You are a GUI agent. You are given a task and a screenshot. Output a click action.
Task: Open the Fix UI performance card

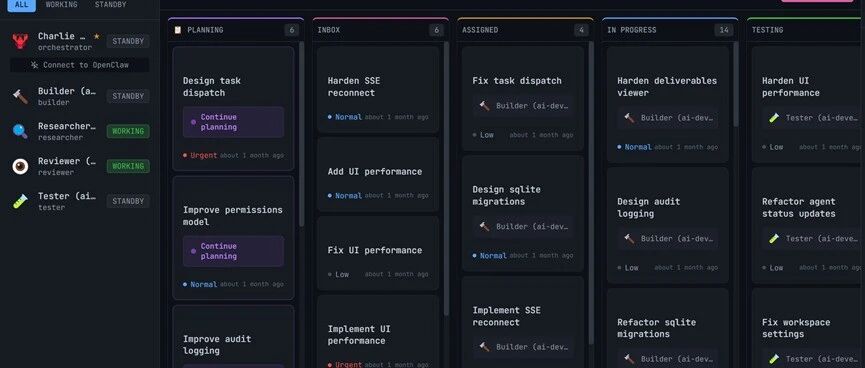click(378, 253)
